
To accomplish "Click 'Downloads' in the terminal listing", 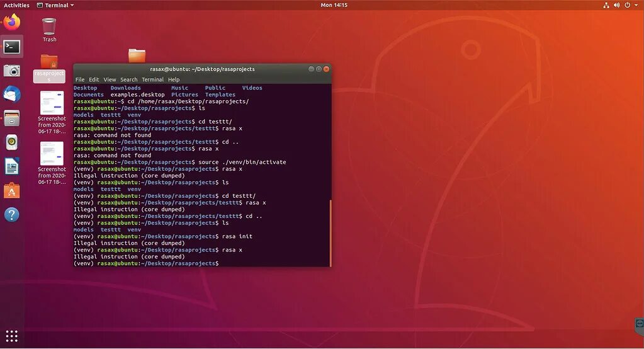I will coord(126,88).
